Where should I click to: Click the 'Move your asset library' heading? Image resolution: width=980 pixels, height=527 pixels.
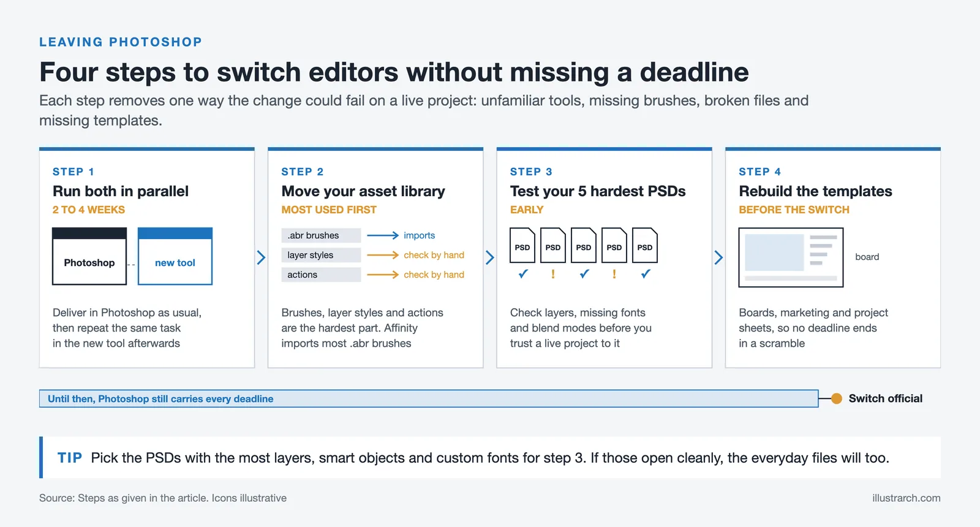(x=363, y=191)
